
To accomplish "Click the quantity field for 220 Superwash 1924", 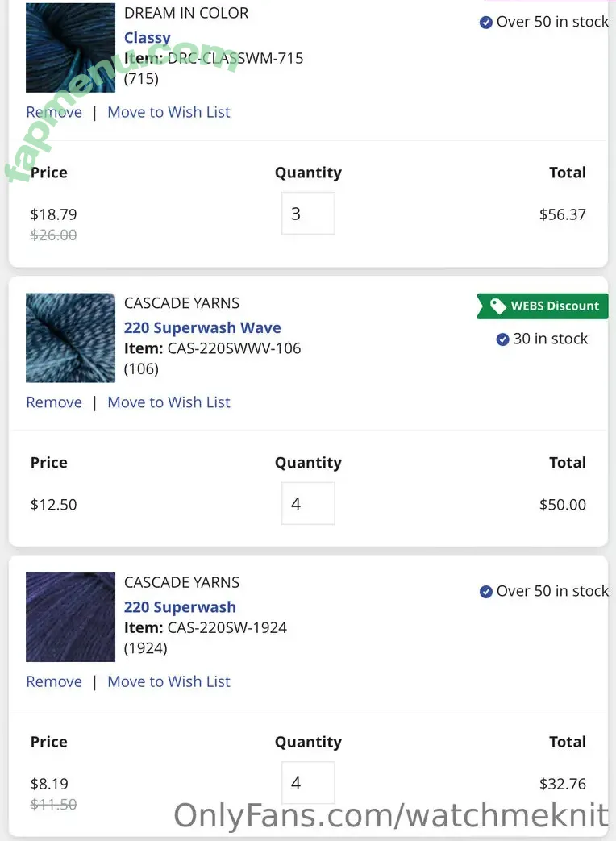I will (x=308, y=783).
